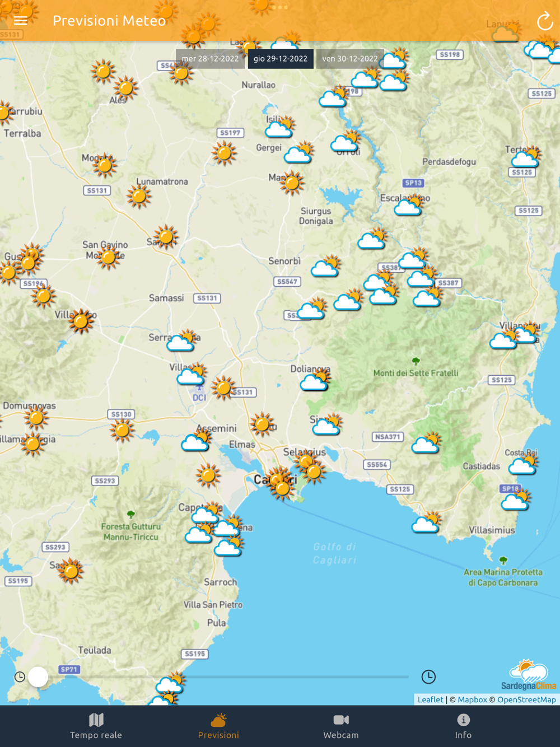Refresh the forecast map
Image resolution: width=560 pixels, height=747 pixels.
tap(544, 21)
